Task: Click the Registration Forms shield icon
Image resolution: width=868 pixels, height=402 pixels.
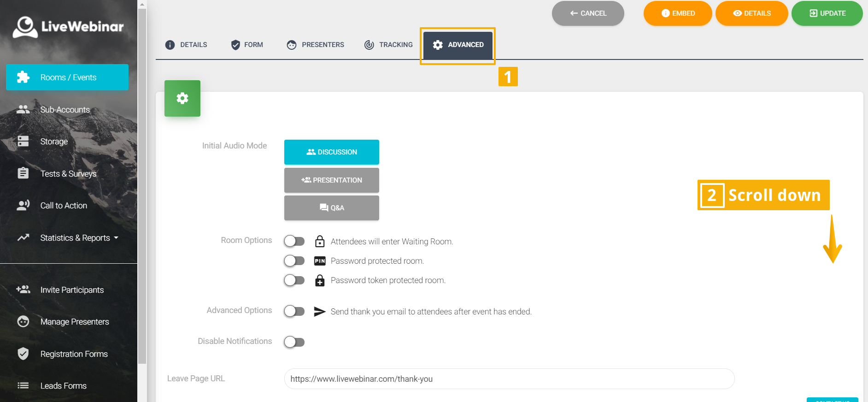Action: tap(23, 354)
